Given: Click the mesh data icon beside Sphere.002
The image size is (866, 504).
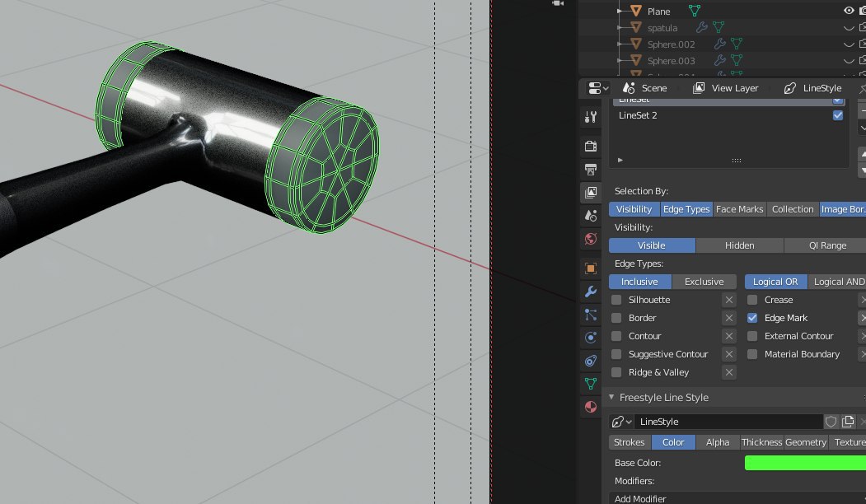Looking at the screenshot, I should (736, 44).
